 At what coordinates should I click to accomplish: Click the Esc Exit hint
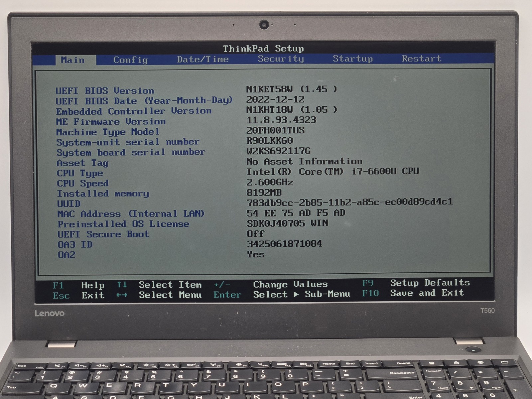78,295
